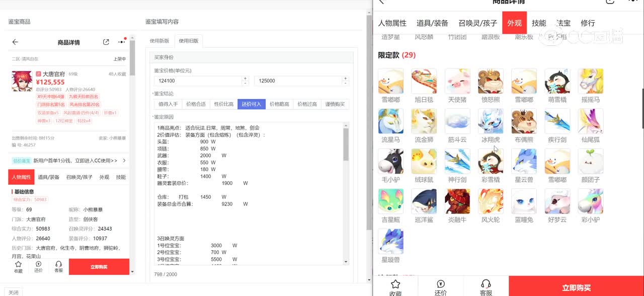Viewport: 644px width, 296px height.
Task: Choose 价格略高 as appraisal conclusion
Action: [279, 104]
